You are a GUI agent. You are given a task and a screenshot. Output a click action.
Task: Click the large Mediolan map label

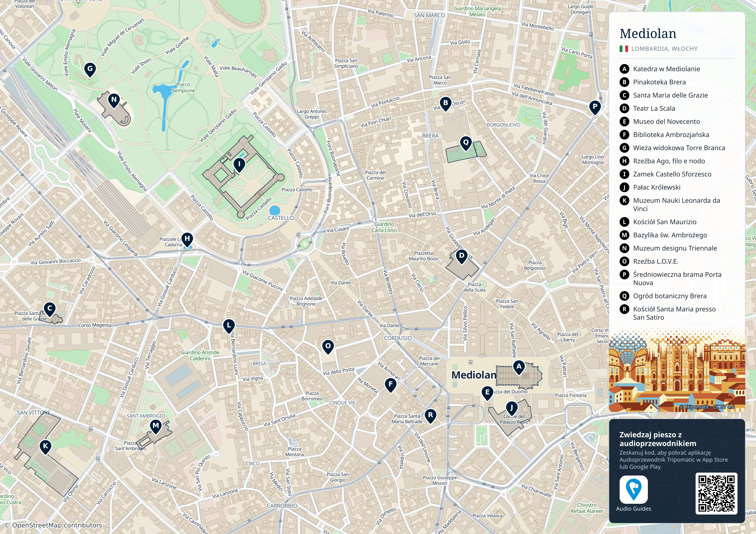pyautogui.click(x=474, y=375)
